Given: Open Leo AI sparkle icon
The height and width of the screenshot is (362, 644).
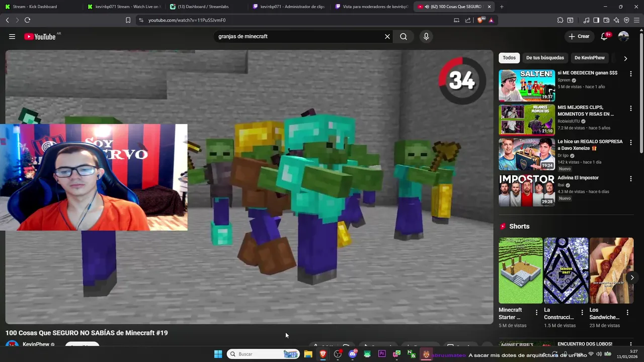Looking at the screenshot, I should click(x=616, y=20).
